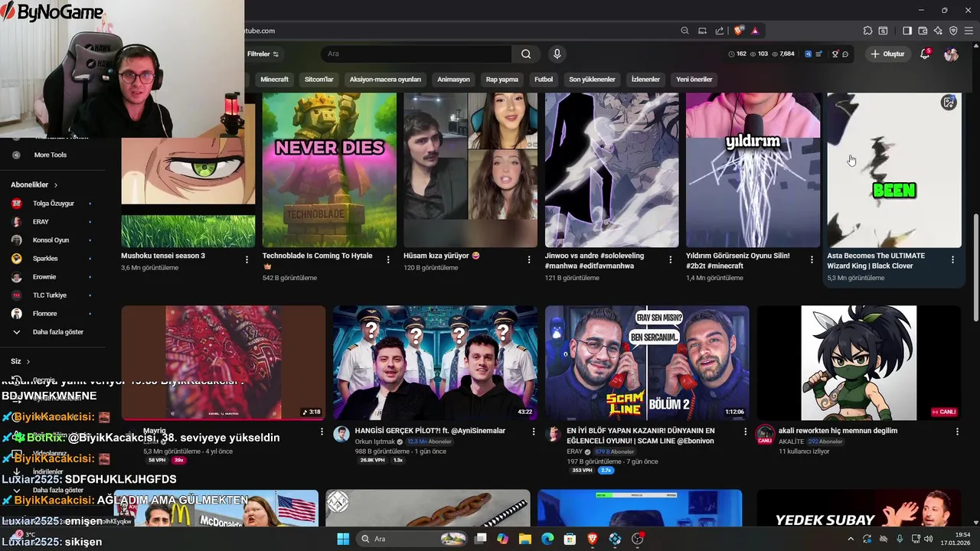Click the page vertical scrollbar
980x551 pixels.
click(975, 268)
